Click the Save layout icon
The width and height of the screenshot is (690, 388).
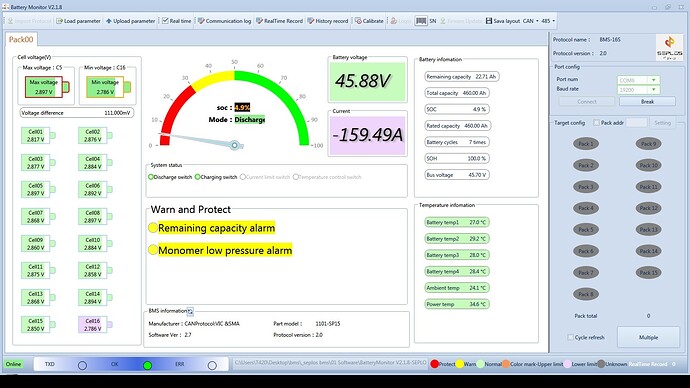[489, 21]
